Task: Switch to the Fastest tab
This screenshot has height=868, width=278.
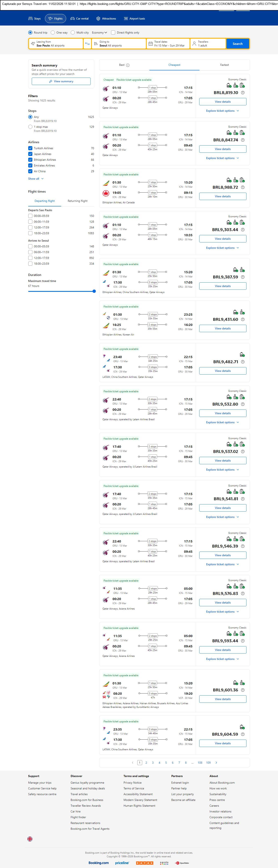Action: tap(224, 65)
